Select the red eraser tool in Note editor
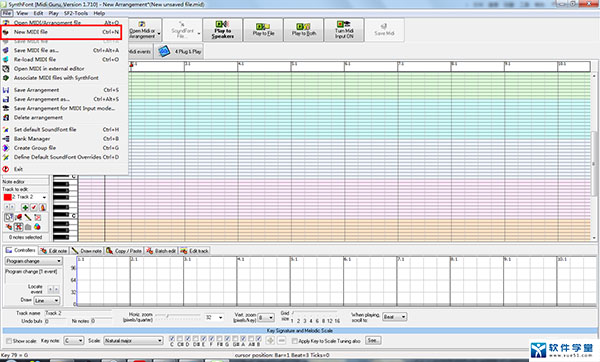600x362 pixels. (x=18, y=217)
